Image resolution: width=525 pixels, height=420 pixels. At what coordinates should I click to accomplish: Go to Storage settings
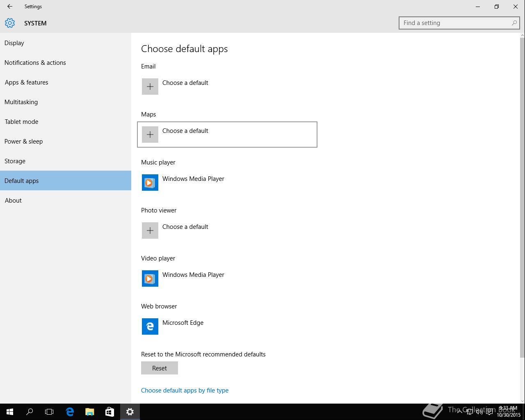pyautogui.click(x=66, y=161)
